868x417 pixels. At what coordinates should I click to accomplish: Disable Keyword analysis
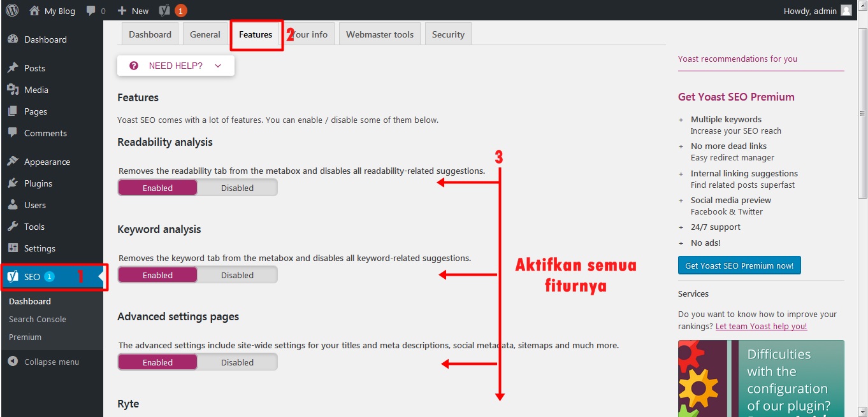[237, 275]
